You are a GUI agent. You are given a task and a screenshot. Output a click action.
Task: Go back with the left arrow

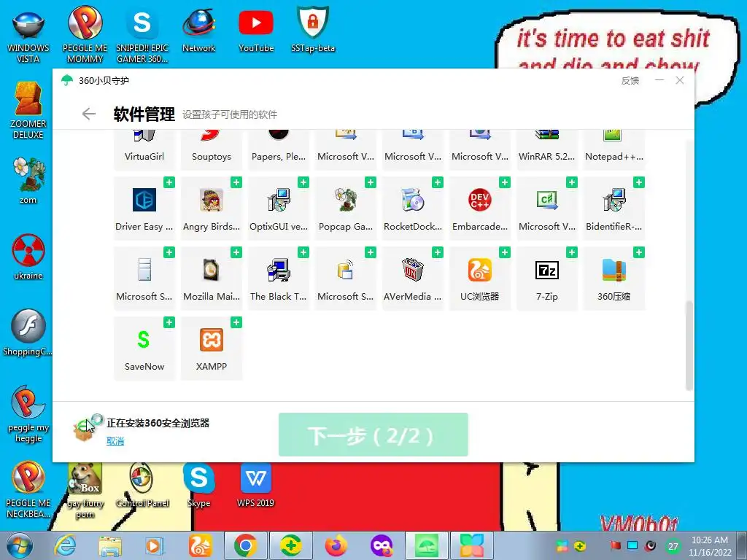(88, 114)
